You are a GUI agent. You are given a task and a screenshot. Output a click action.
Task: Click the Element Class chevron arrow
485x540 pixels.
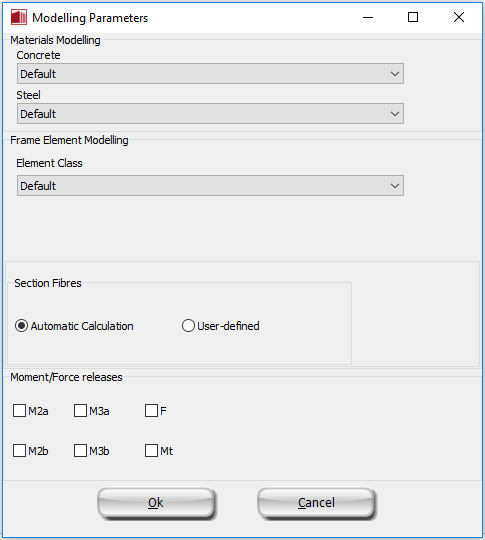click(x=395, y=186)
